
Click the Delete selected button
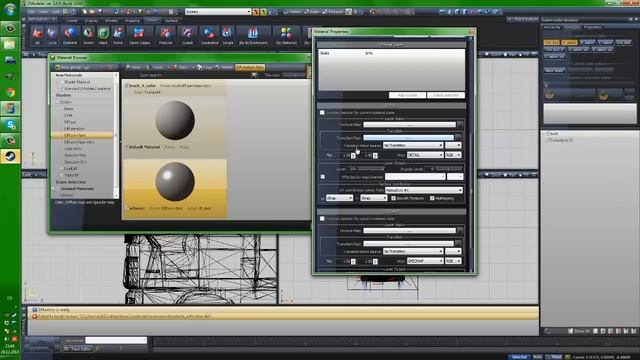click(445, 95)
